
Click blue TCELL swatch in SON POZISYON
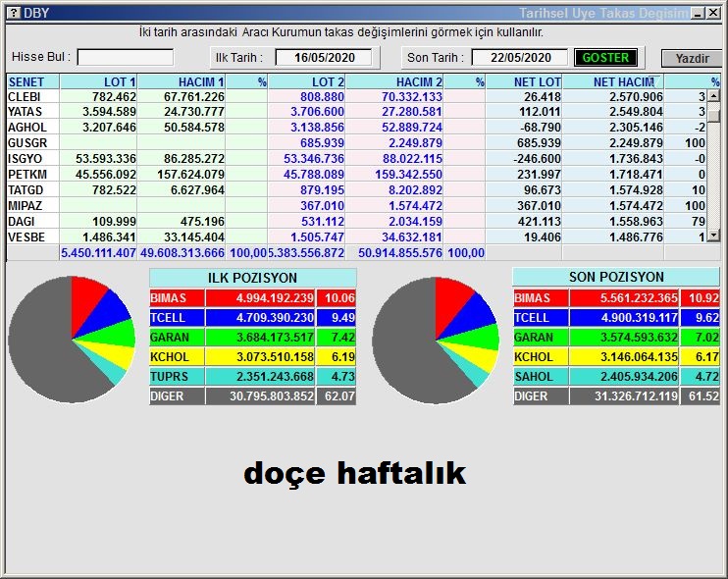click(541, 318)
